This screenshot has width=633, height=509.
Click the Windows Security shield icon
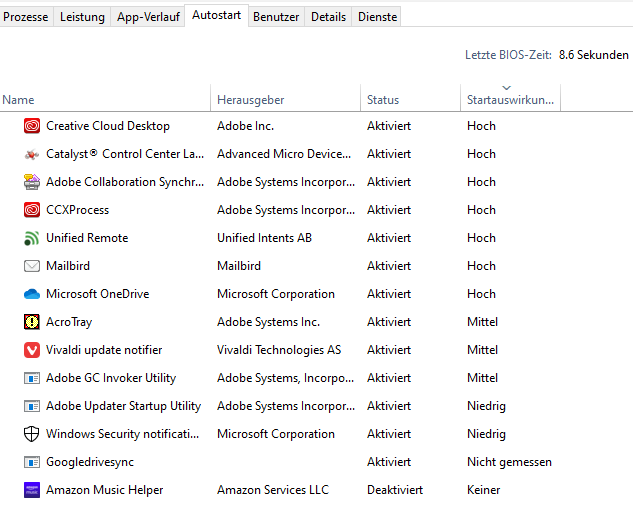click(31, 434)
